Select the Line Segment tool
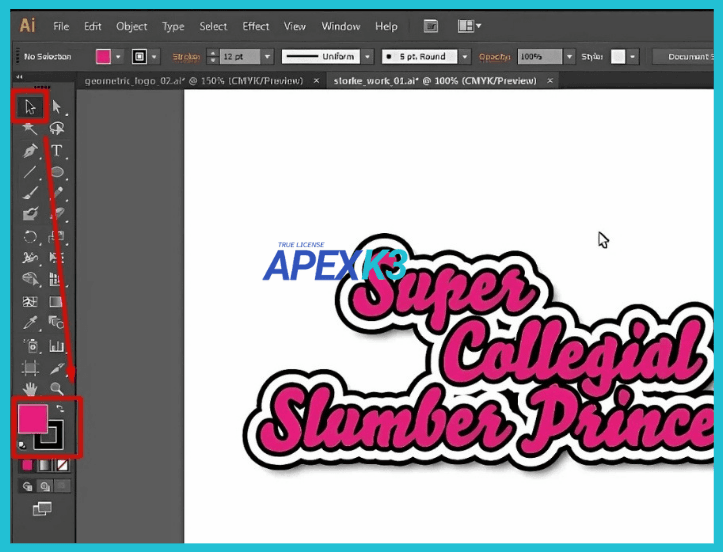This screenshot has height=552, width=723. (x=30, y=172)
